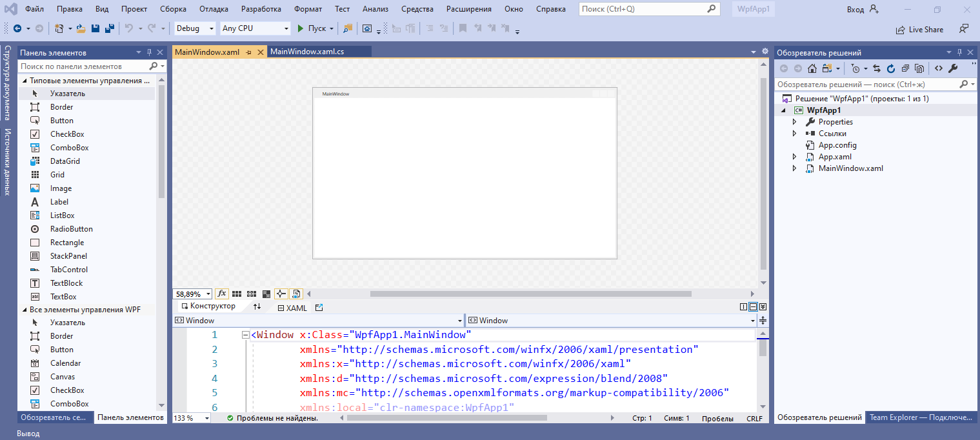The width and height of the screenshot is (980, 440).
Task: Click the Open File toolbar icon
Action: [x=81, y=28]
